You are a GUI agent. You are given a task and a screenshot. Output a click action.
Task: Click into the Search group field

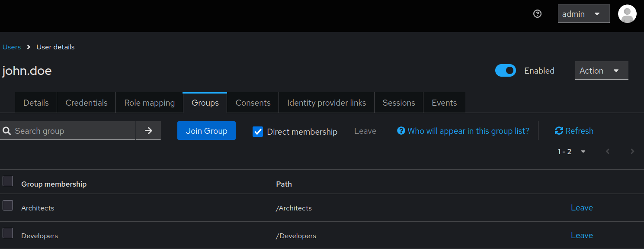pyautogui.click(x=68, y=131)
